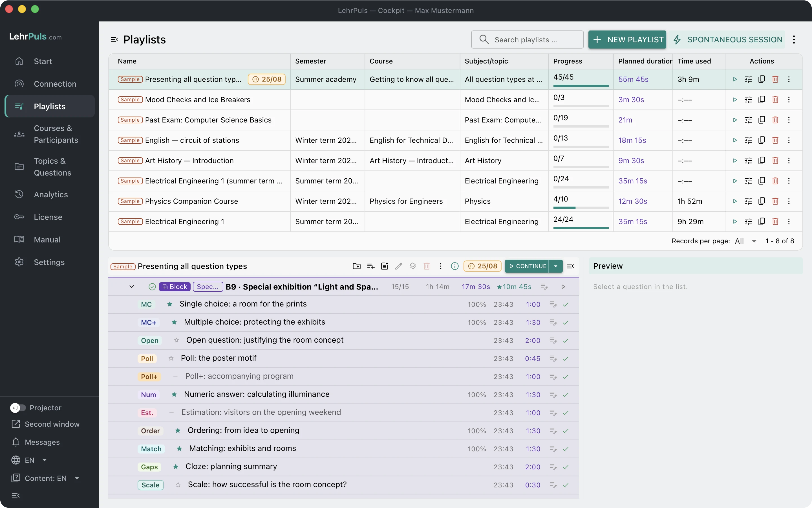This screenshot has height=508, width=812.
Task: Toggle the Projector switch
Action: (18, 408)
